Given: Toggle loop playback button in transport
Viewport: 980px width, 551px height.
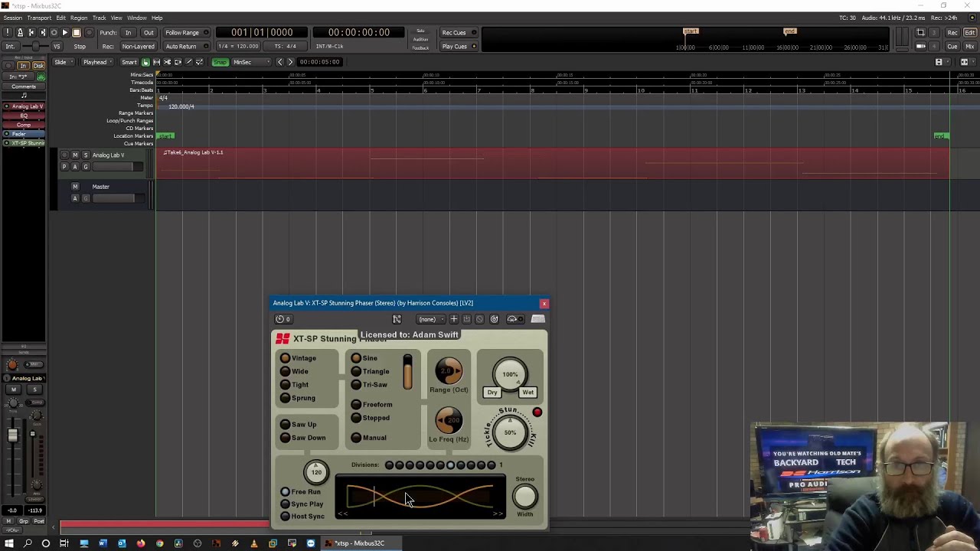Looking at the screenshot, I should [x=54, y=32].
